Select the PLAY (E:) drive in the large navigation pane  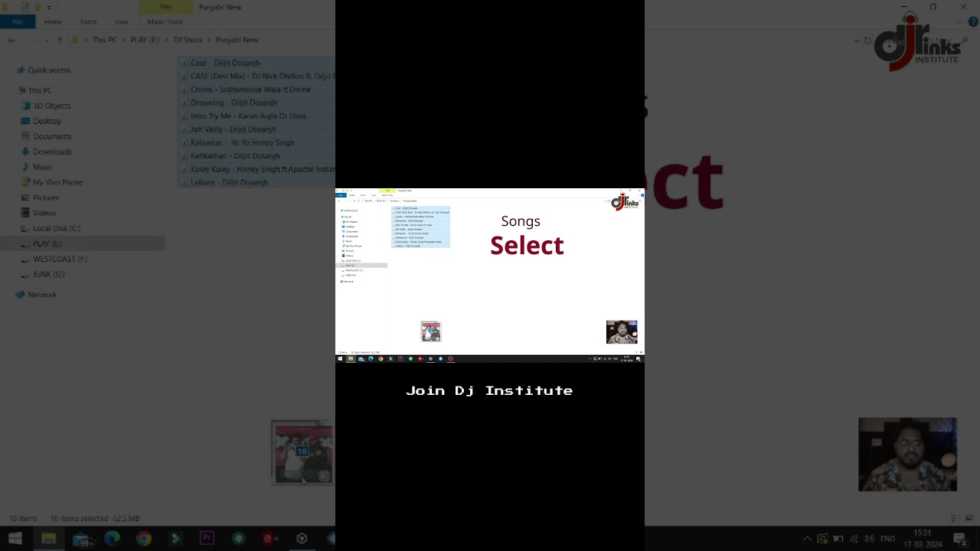[82, 243]
